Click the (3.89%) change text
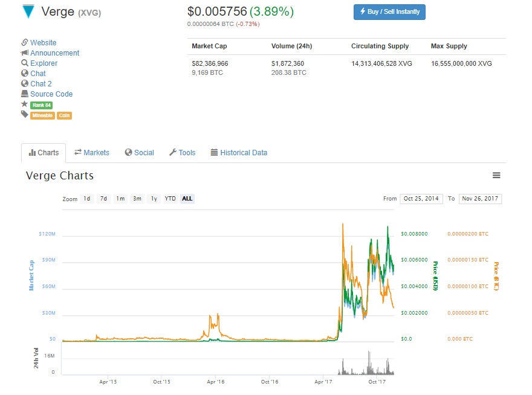Screen dimensions: 532x395 coord(272,11)
